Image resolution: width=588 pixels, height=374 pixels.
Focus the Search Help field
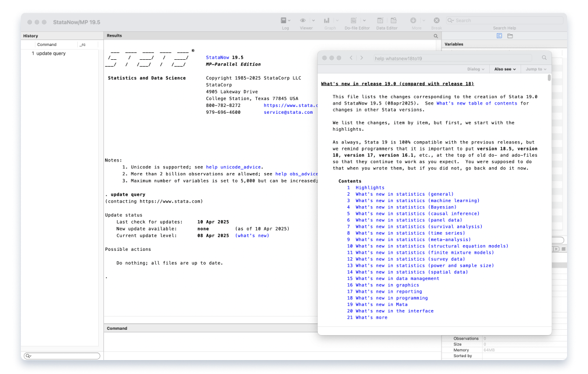504,20
